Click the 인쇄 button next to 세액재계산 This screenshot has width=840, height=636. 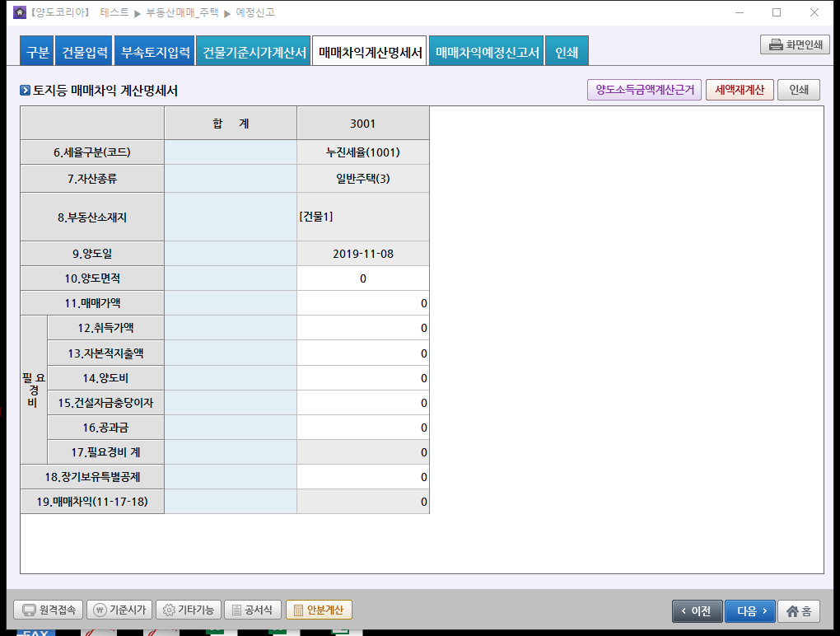[798, 90]
